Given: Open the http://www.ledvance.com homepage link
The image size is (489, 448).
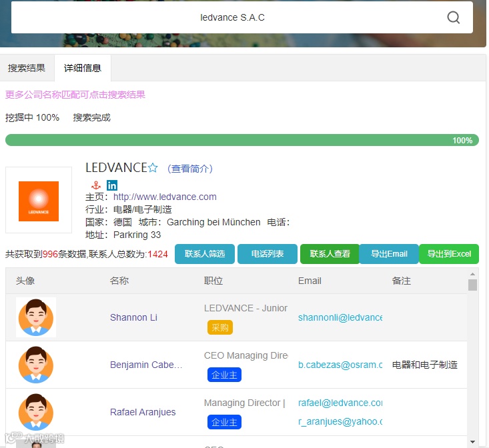Looking at the screenshot, I should [x=165, y=197].
